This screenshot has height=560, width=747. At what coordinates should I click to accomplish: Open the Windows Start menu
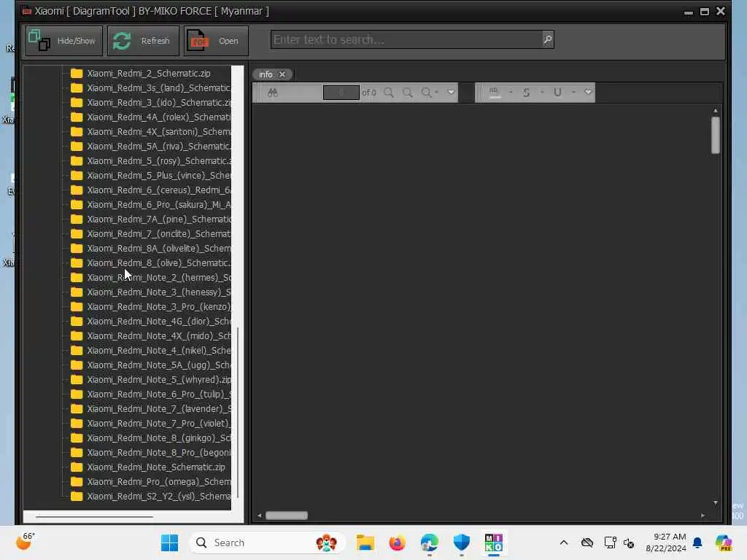(169, 542)
